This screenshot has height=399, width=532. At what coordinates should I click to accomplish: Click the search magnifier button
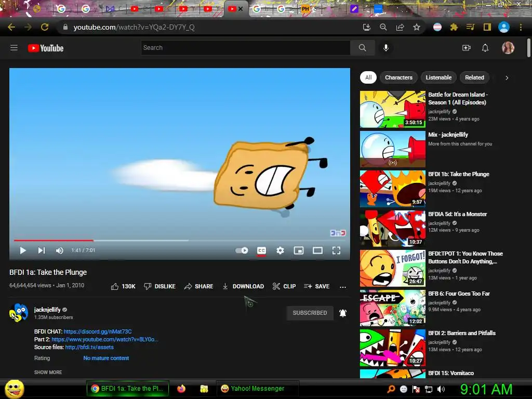362,48
